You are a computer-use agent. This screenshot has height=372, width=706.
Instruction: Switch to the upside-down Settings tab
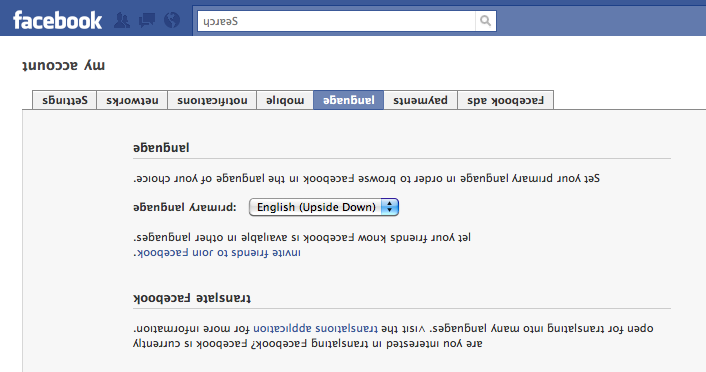pyautogui.click(x=65, y=100)
